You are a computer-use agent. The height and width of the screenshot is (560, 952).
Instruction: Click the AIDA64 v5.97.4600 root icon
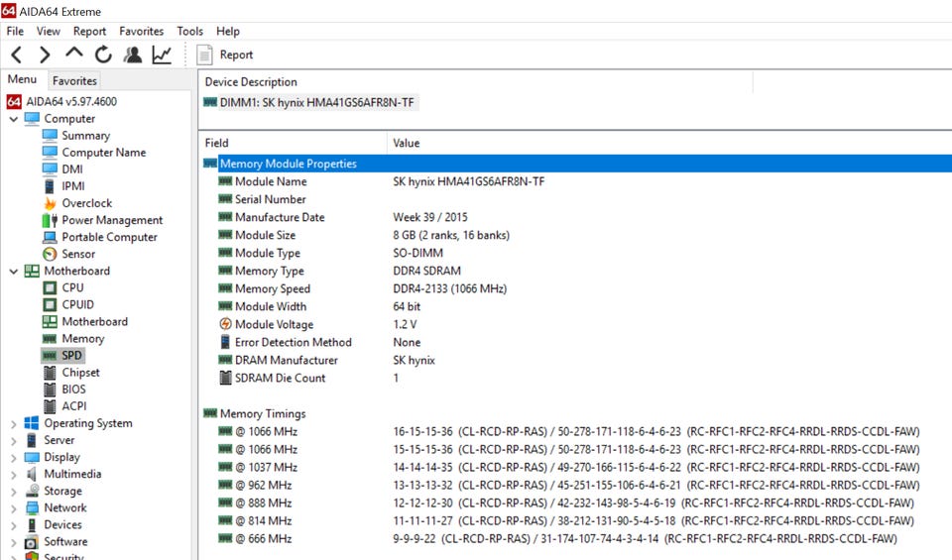[14, 101]
